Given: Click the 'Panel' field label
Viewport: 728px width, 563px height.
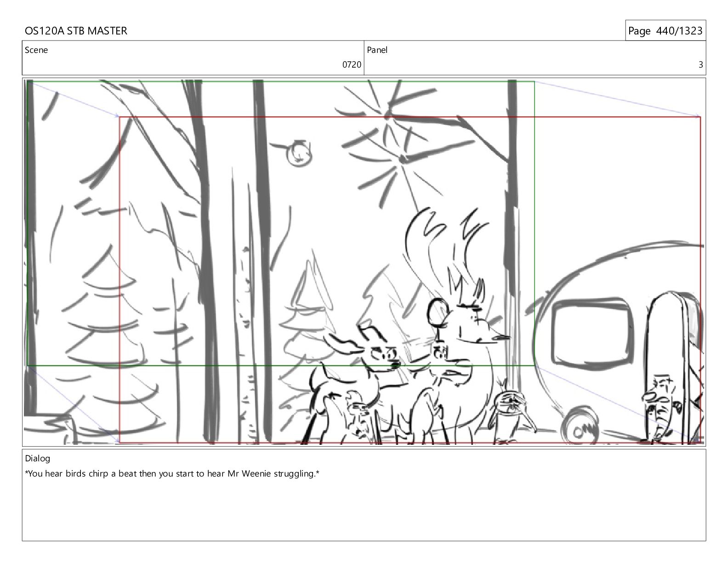Looking at the screenshot, I should [x=377, y=50].
